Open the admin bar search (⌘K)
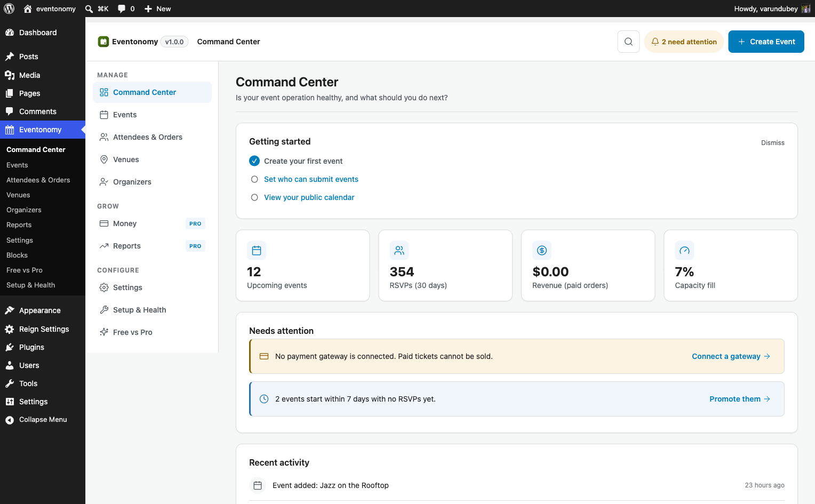Viewport: 815px width, 504px height. pos(97,9)
